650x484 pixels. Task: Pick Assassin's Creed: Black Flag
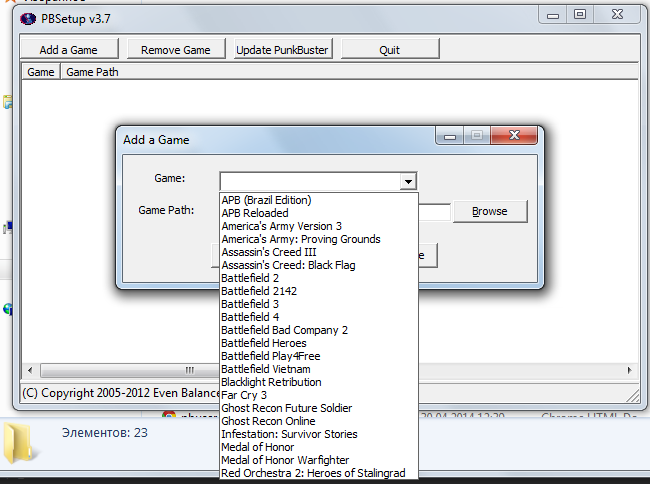tap(319, 265)
